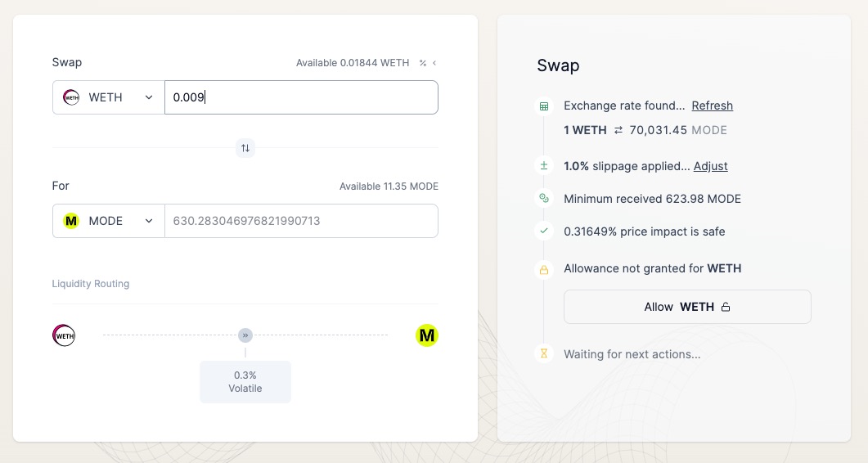The width and height of the screenshot is (868, 463).
Task: Click the MODE token logo in routing
Action: coord(427,335)
